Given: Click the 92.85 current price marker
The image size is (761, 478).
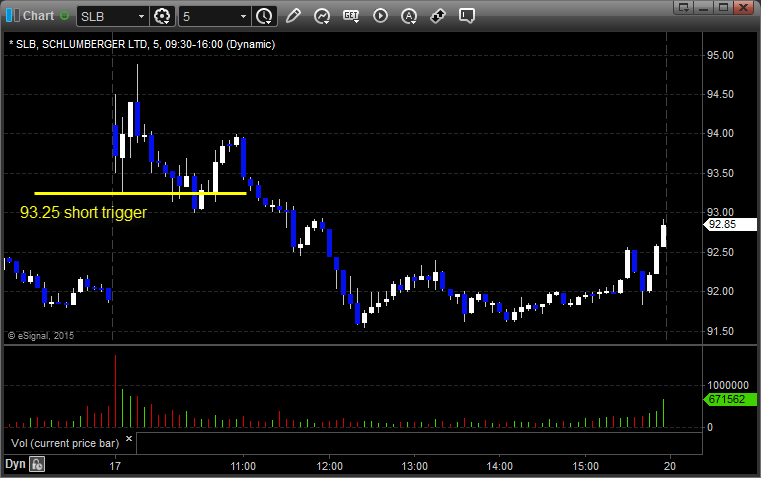Looking at the screenshot, I should pyautogui.click(x=730, y=224).
